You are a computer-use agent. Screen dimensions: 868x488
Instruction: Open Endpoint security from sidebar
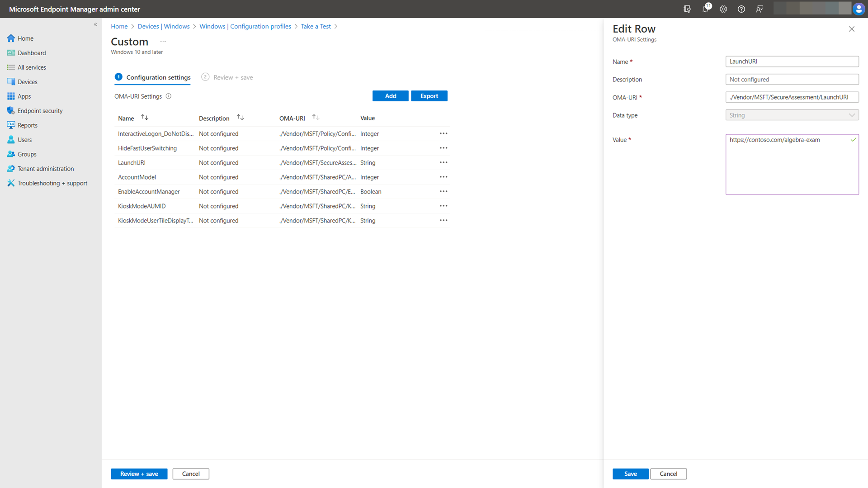click(x=40, y=111)
